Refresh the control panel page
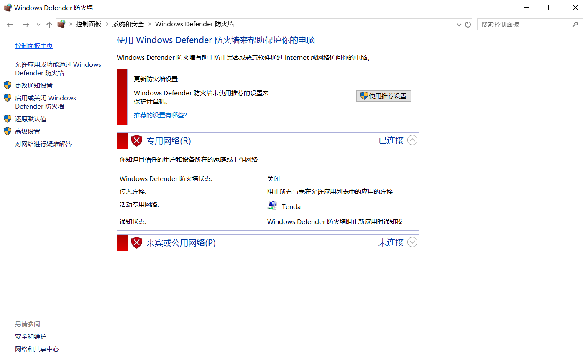Viewport: 588px width, 364px height. coord(468,25)
